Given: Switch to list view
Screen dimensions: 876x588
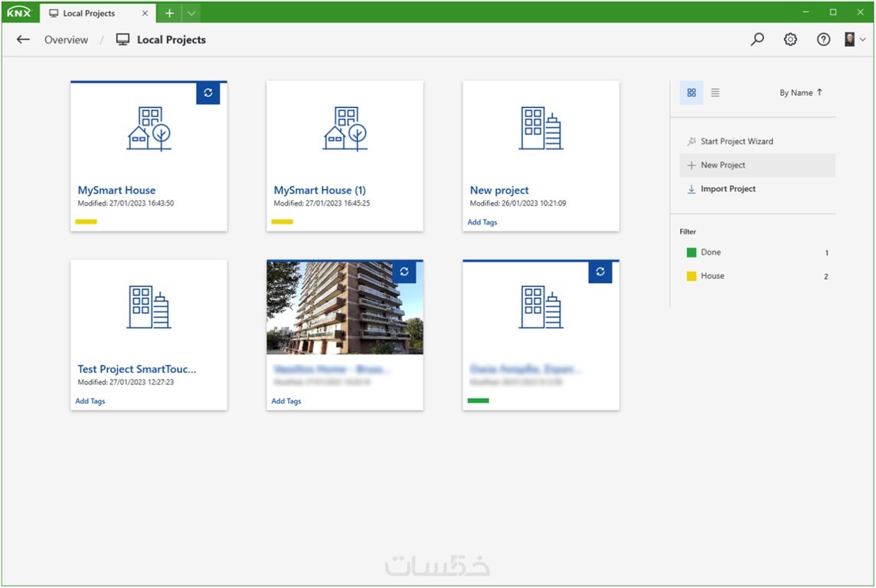Looking at the screenshot, I should pos(715,93).
